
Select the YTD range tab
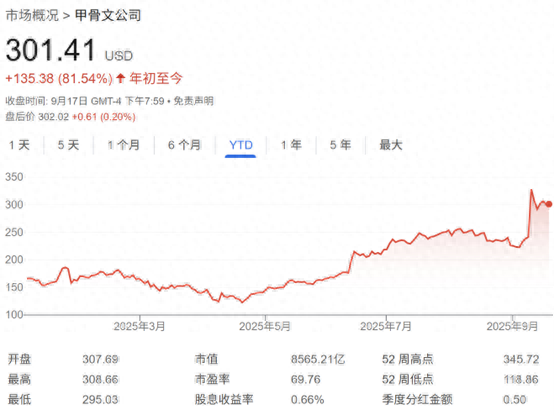pos(241,145)
